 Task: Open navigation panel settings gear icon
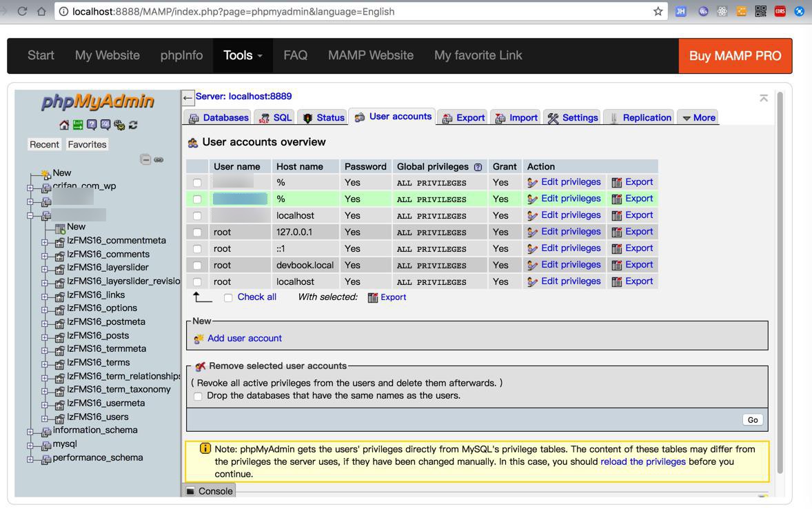[119, 125]
